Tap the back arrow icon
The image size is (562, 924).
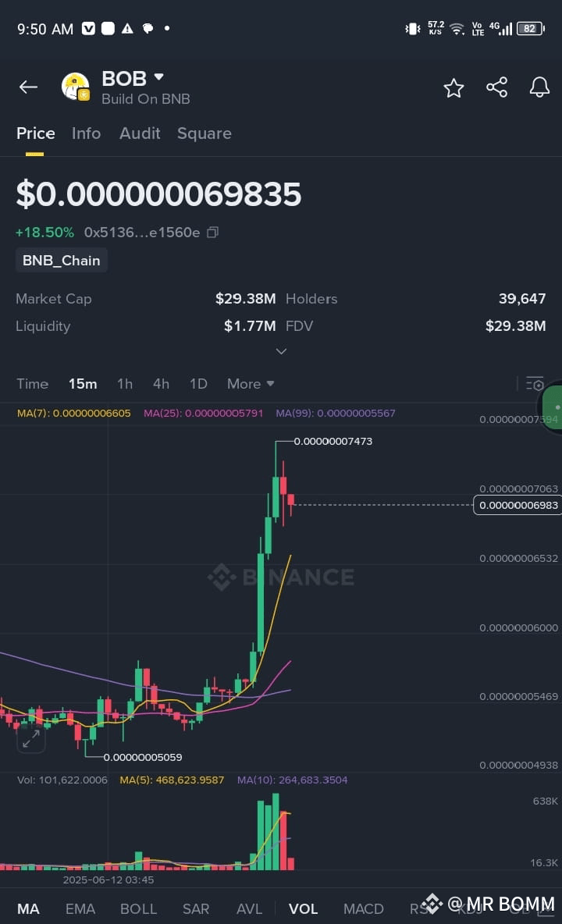click(x=28, y=88)
